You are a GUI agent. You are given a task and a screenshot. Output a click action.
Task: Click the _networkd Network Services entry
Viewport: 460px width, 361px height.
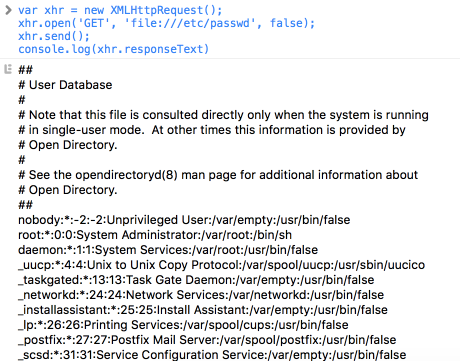[x=201, y=295]
